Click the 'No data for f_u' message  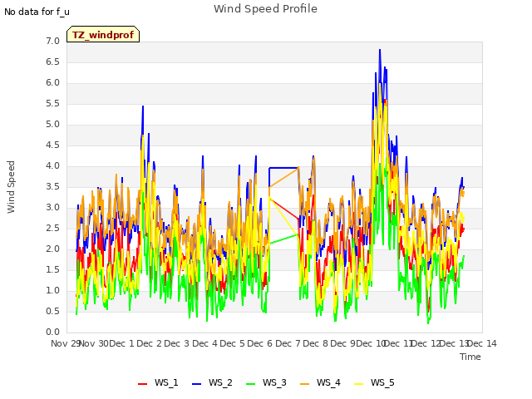(37, 12)
